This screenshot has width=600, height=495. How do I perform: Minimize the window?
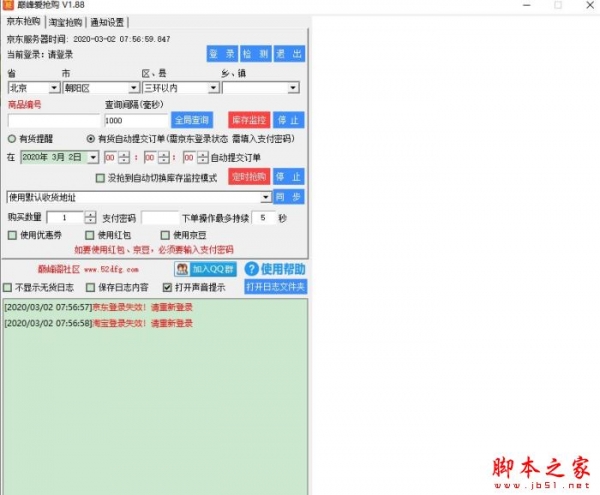coord(527,5)
